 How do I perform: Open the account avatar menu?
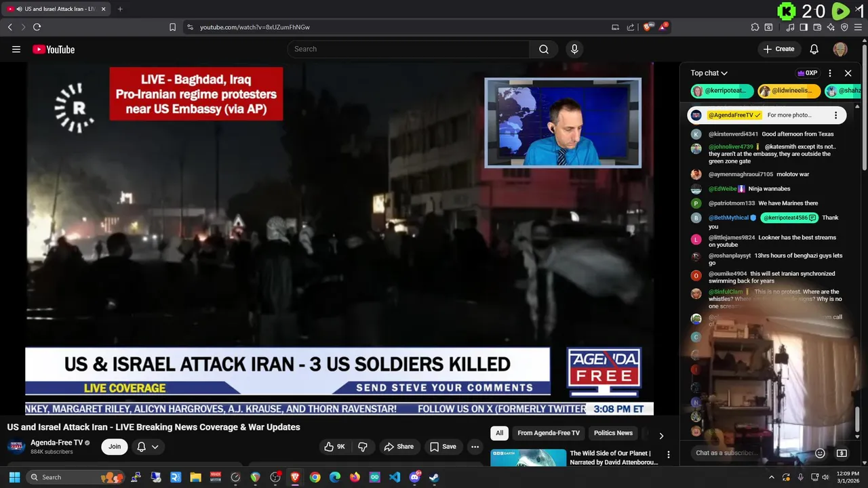(840, 49)
